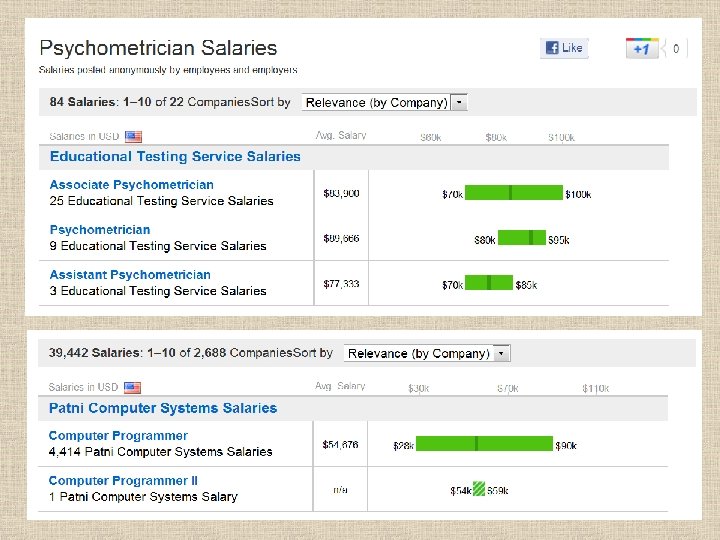Click the US flag icon above Patni salaries

[x=132, y=388]
